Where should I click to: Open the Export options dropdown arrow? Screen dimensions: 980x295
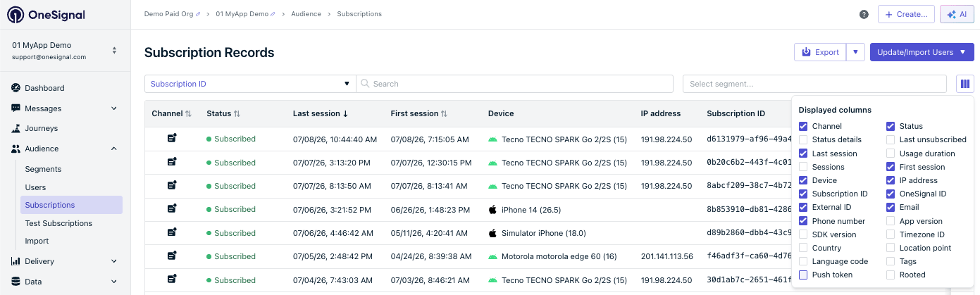coord(855,52)
